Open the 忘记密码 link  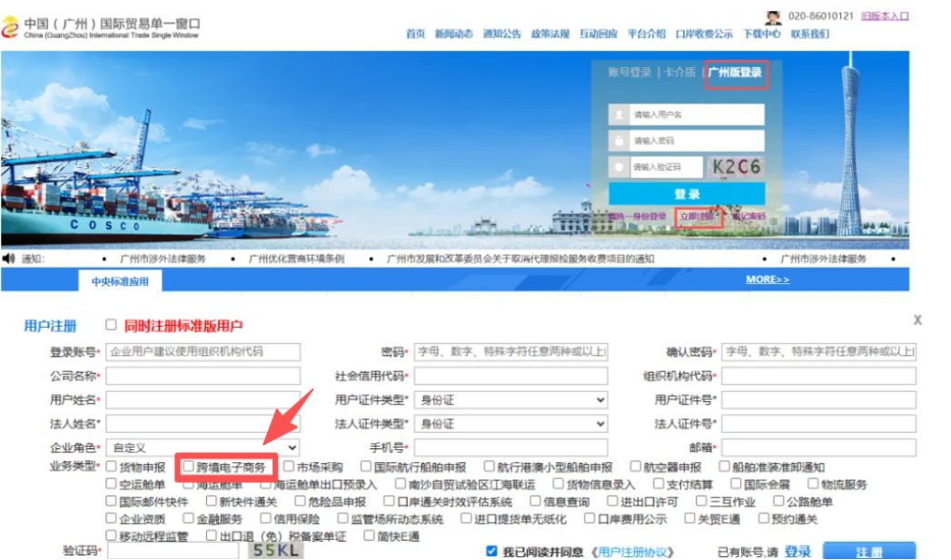point(748,216)
